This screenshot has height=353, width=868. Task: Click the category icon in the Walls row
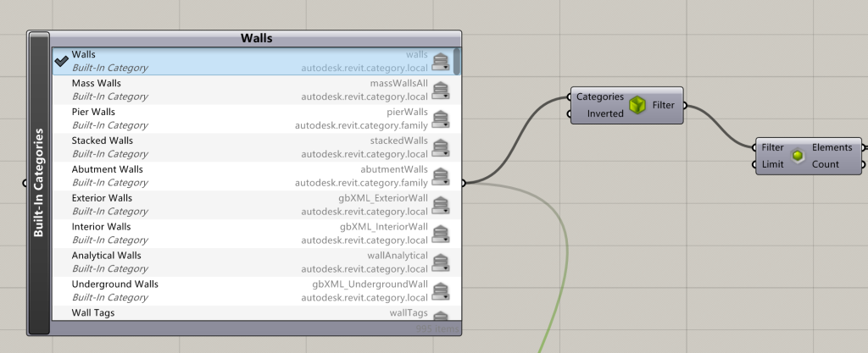click(441, 61)
